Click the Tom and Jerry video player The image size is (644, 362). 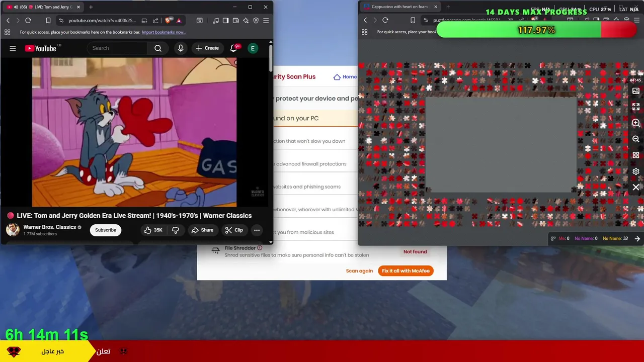(x=134, y=132)
